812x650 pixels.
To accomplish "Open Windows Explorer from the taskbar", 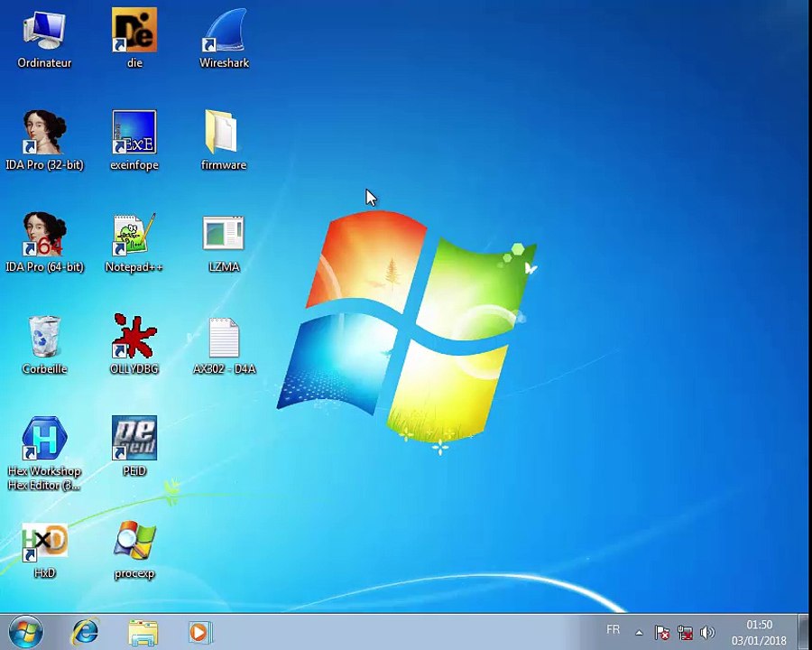I will 143,632.
